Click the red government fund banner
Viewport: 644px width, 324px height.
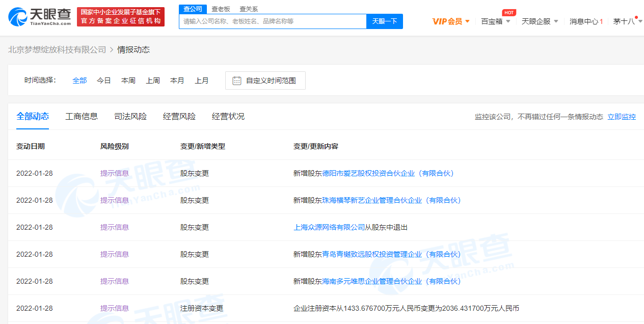click(x=121, y=17)
